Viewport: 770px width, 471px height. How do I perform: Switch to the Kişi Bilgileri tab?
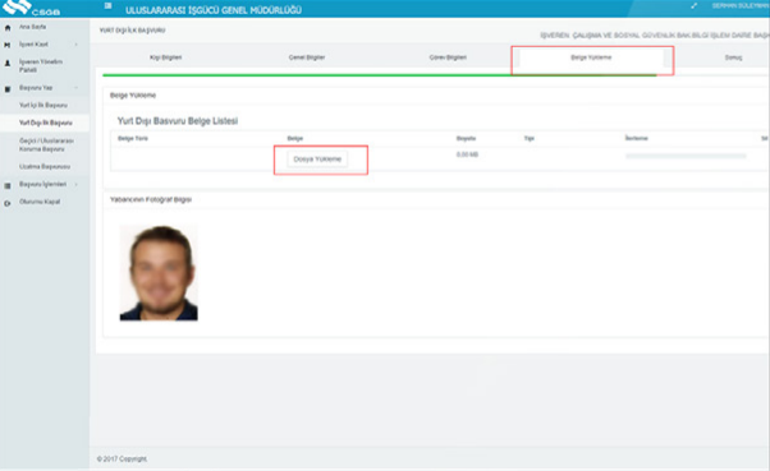click(x=165, y=58)
